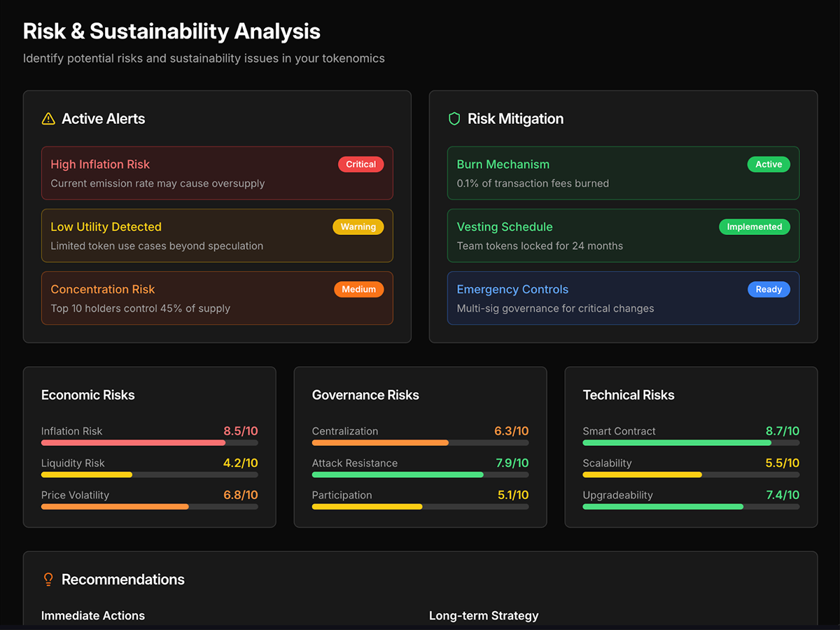Click the Economic Risks card heading
This screenshot has width=840, height=630.
click(88, 395)
